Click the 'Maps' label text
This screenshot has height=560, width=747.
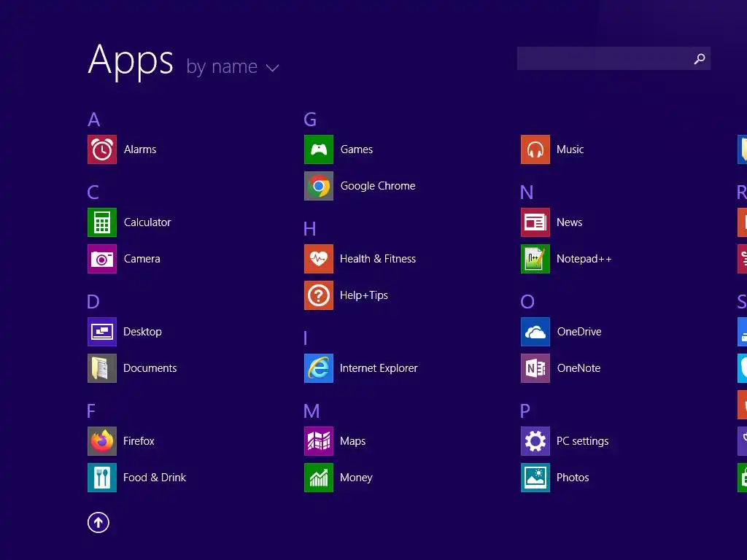pyautogui.click(x=353, y=441)
